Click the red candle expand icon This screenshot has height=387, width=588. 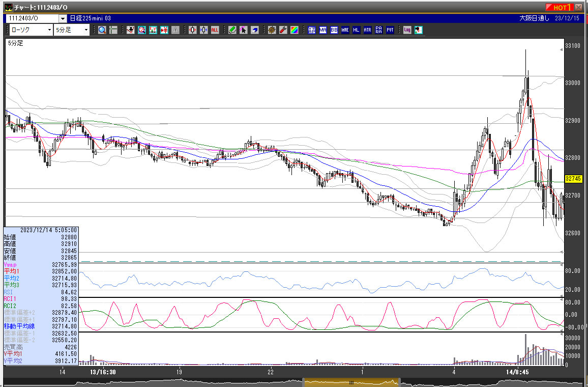pyautogui.click(x=193, y=30)
